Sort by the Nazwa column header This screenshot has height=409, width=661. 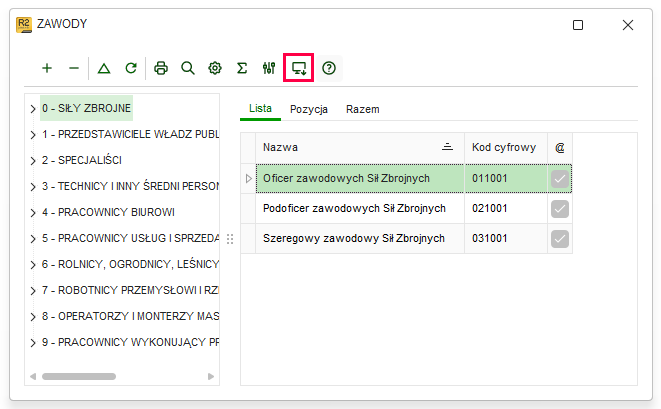pyautogui.click(x=360, y=147)
